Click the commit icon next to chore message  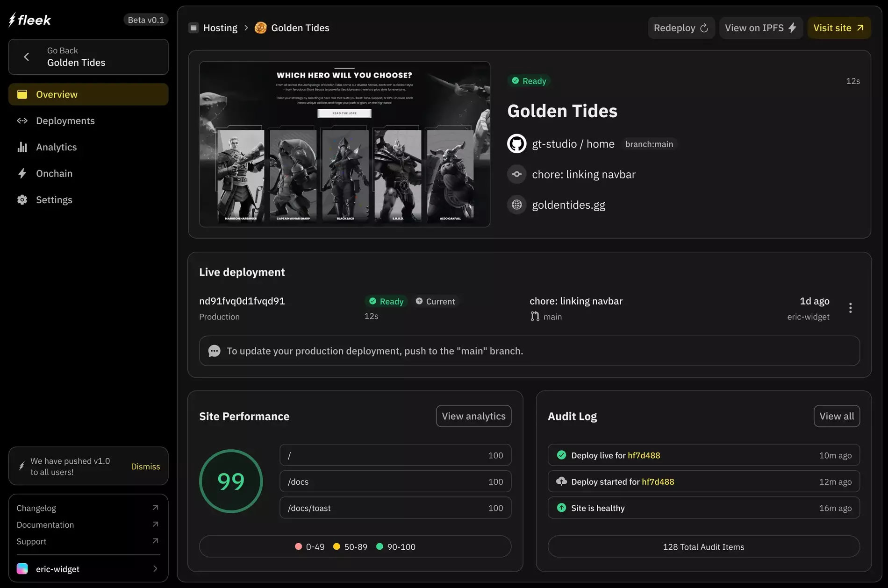(516, 174)
